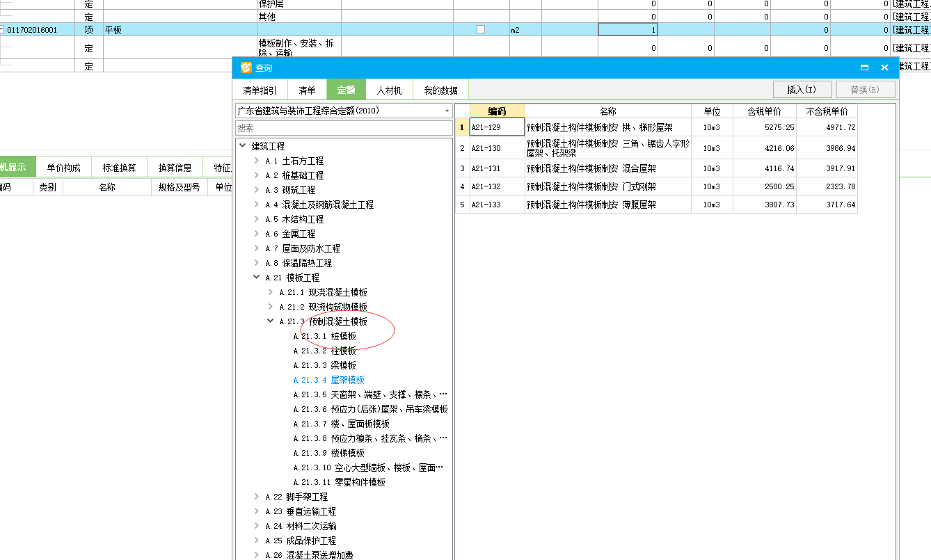
Task: Select A.21.3.3 梁模板 tree item
Action: [325, 365]
